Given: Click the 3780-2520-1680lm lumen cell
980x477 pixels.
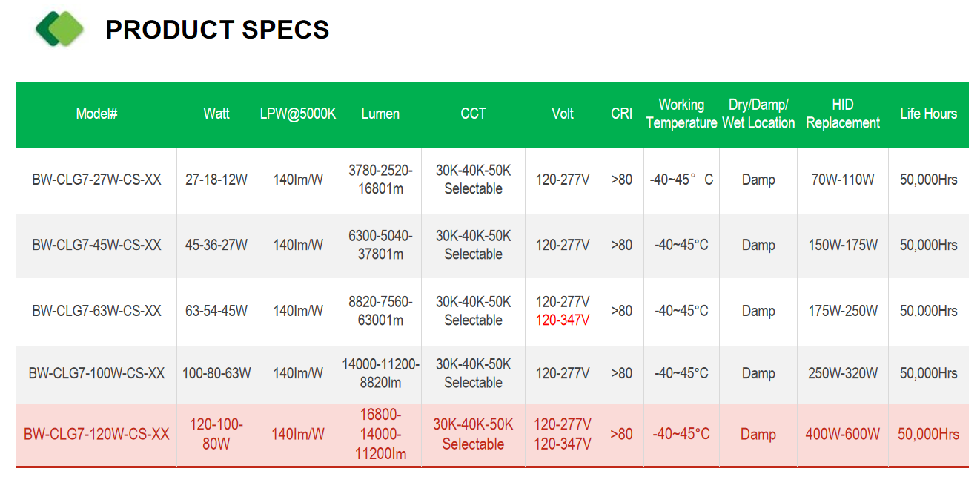Looking at the screenshot, I should click(x=381, y=180).
